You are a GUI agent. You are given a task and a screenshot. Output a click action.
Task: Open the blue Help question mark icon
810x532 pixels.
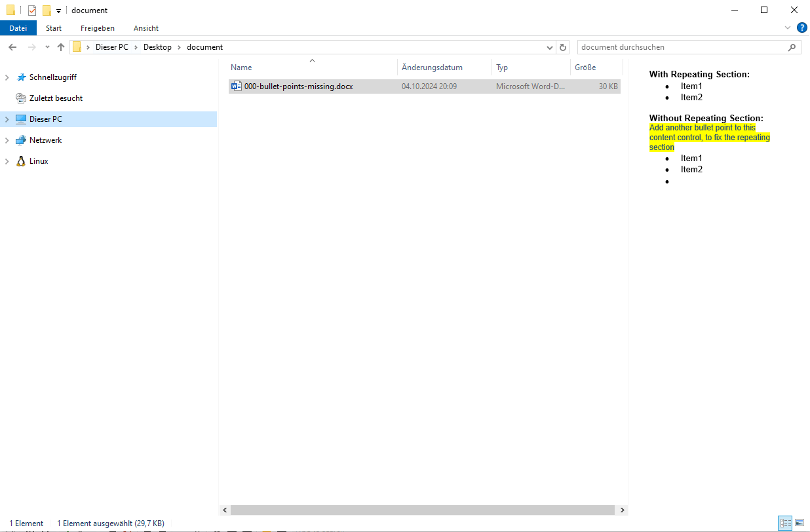click(801, 28)
